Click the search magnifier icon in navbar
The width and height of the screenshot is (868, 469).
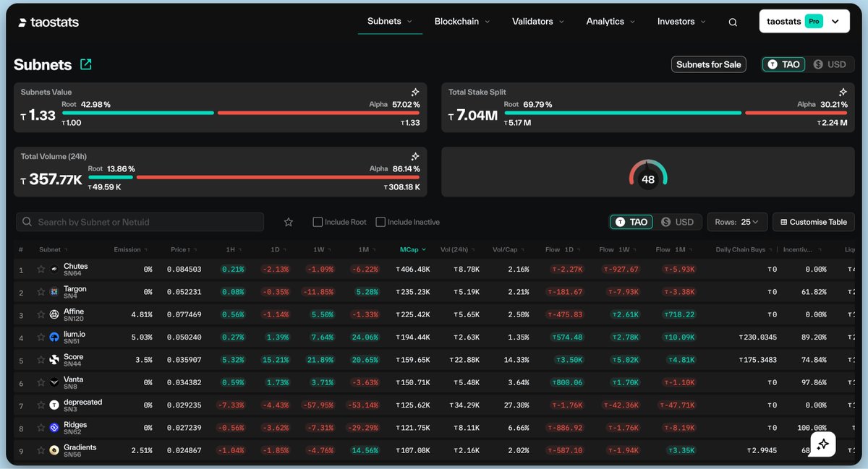point(733,22)
